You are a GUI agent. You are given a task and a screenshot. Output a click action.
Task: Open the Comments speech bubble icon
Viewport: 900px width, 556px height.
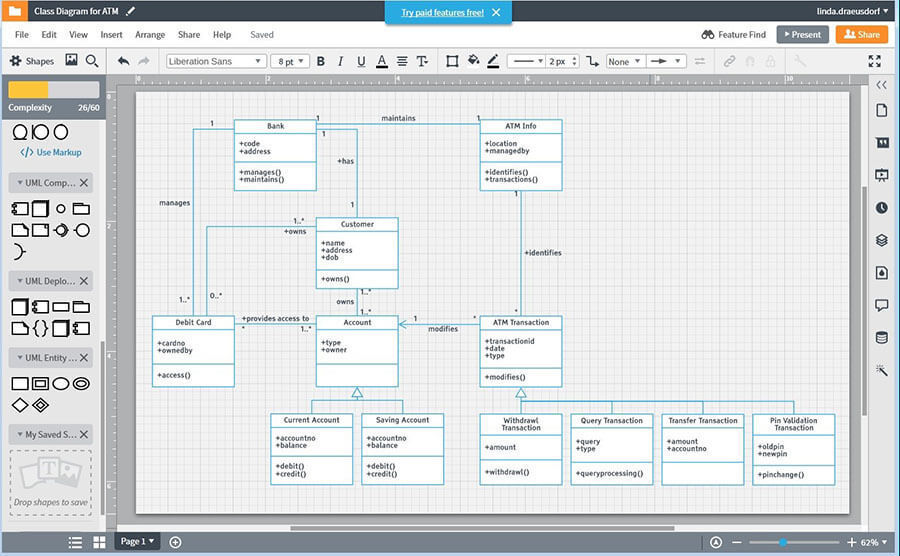(x=881, y=305)
